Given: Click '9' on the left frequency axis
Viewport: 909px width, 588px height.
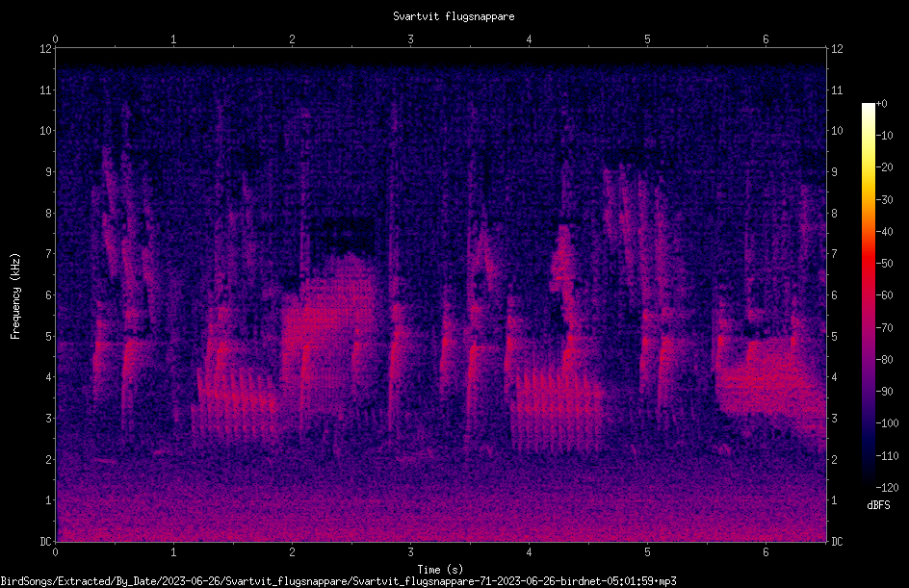Looking at the screenshot, I should click(x=48, y=172).
